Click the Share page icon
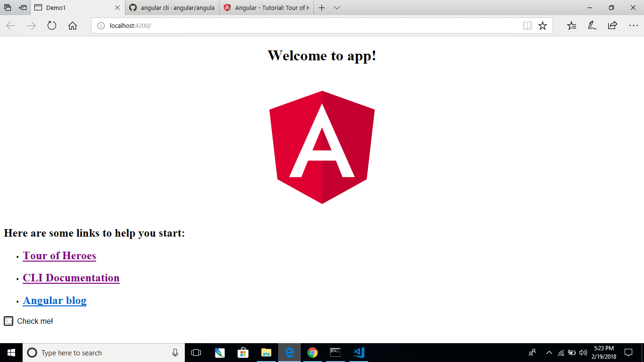 click(x=612, y=26)
